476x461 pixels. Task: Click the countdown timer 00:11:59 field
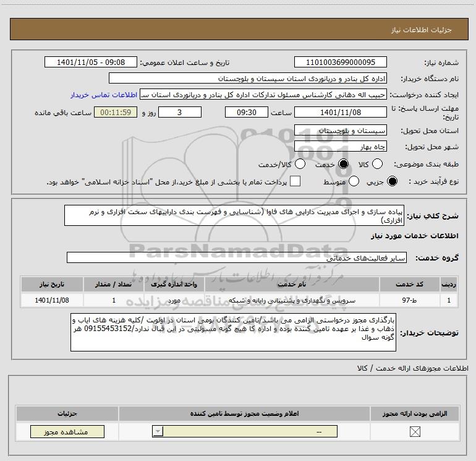point(116,113)
